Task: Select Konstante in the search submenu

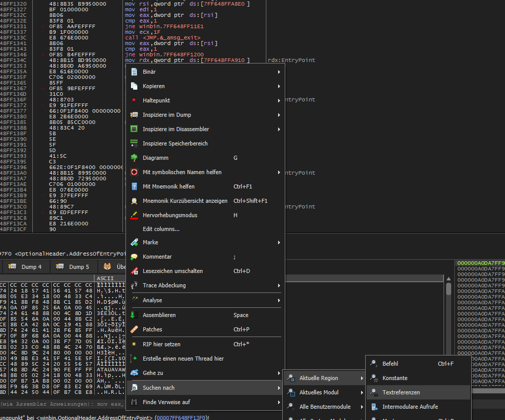Action: tap(418, 378)
